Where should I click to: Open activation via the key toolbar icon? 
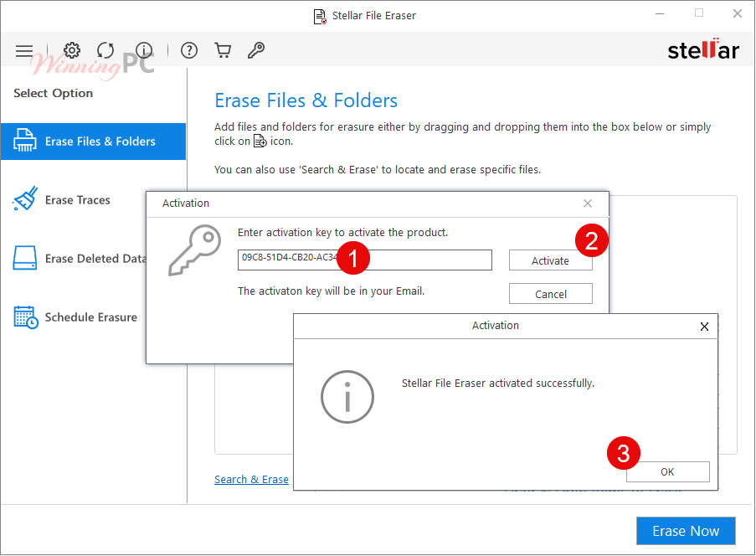(256, 50)
